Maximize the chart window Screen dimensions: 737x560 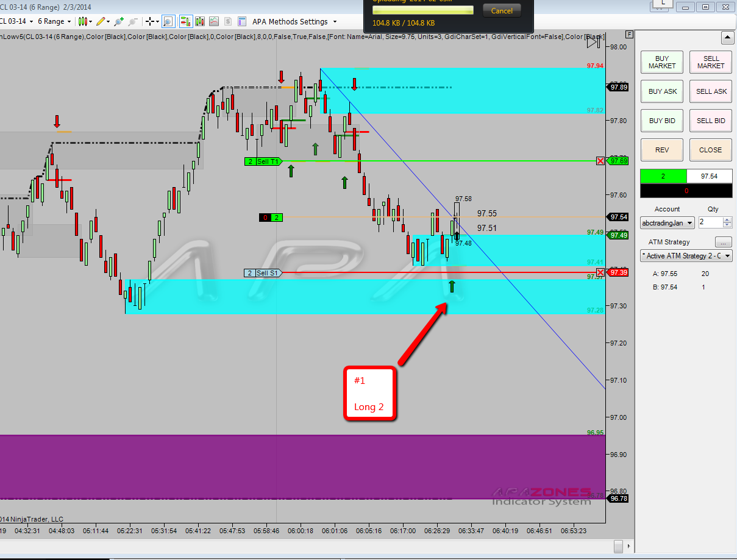pos(705,7)
